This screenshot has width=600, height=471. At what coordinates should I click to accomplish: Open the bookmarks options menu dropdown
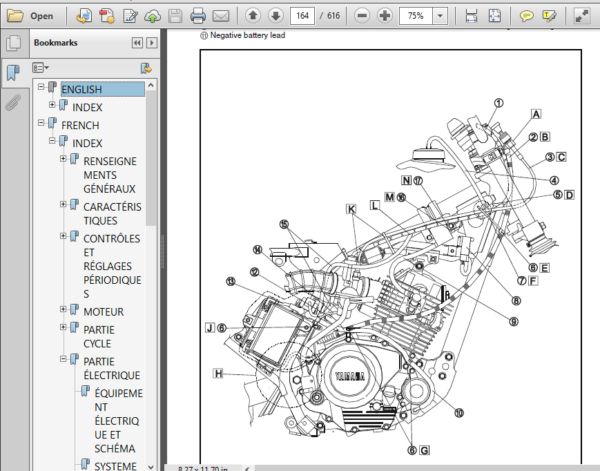[x=41, y=68]
